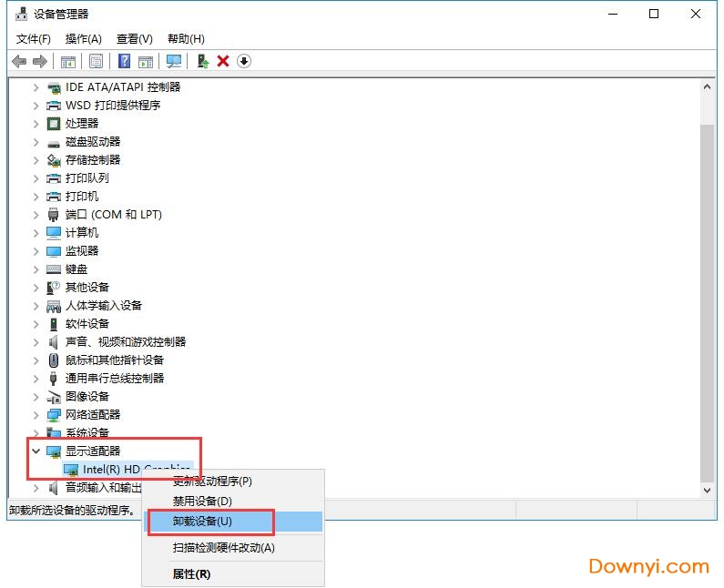The height and width of the screenshot is (588, 724).
Task: Click 属性(R) in context menu
Action: click(191, 574)
